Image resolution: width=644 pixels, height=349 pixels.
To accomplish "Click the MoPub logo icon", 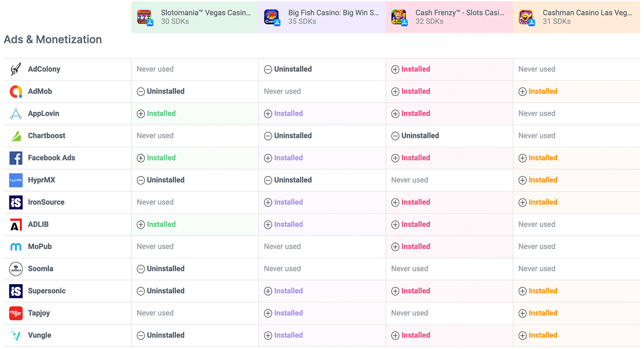I will (x=16, y=247).
